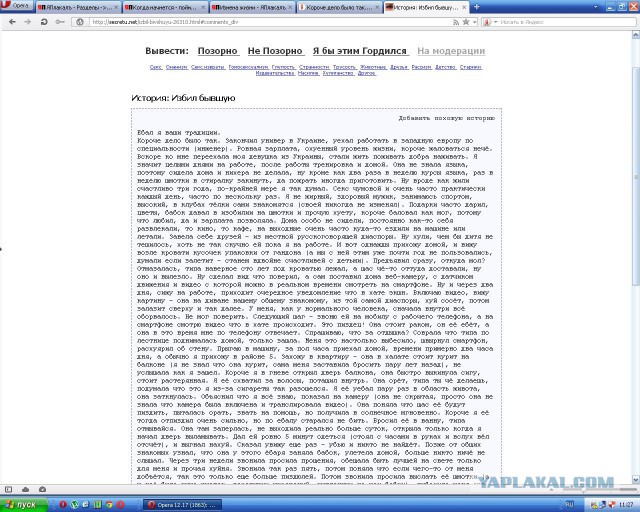
Task: Launch Chrome from quick launch
Action: point(109,505)
